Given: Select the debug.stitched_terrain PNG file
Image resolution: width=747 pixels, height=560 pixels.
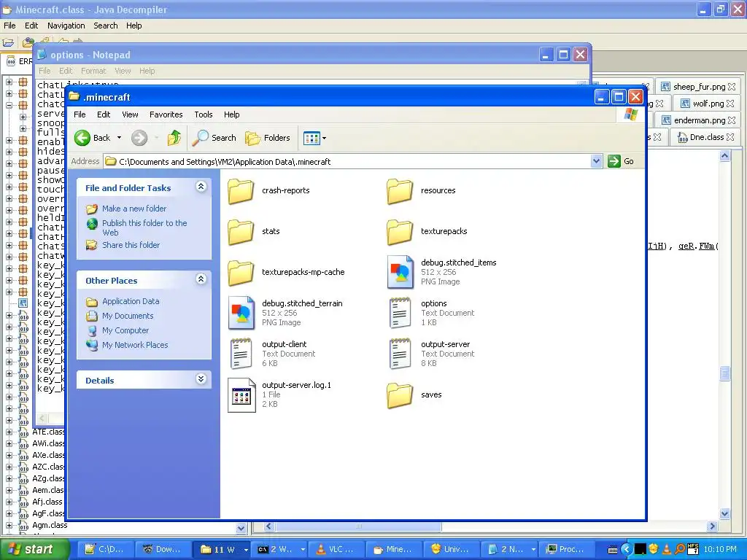Looking at the screenshot, I should pos(285,313).
